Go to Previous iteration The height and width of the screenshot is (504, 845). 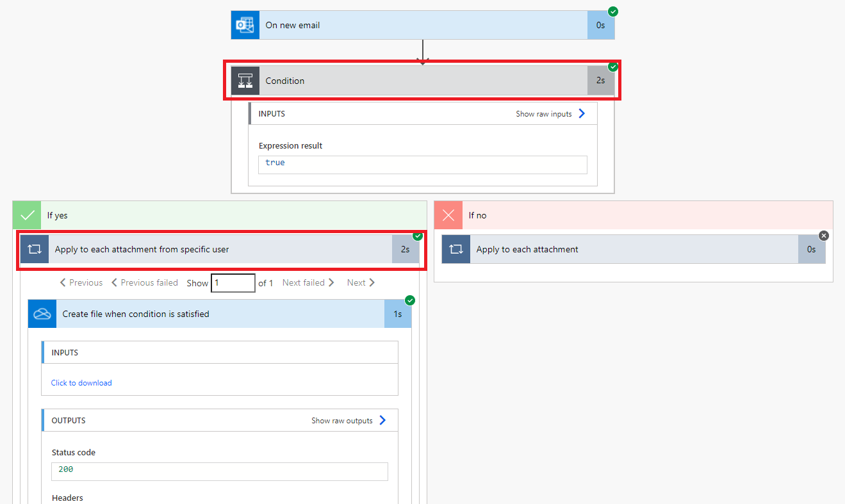tap(81, 282)
